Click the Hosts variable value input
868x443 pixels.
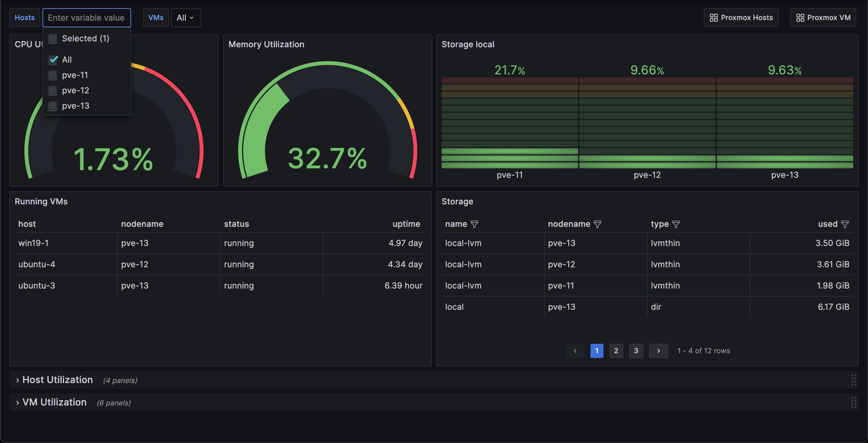click(87, 17)
